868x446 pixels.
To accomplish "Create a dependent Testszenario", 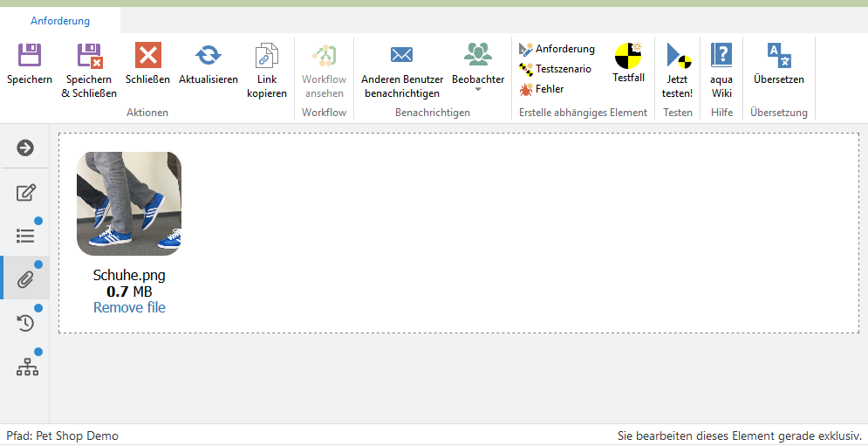I will [556, 69].
